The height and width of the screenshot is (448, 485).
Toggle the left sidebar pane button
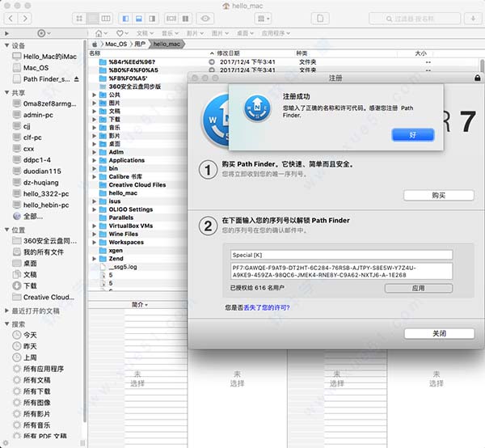125,19
